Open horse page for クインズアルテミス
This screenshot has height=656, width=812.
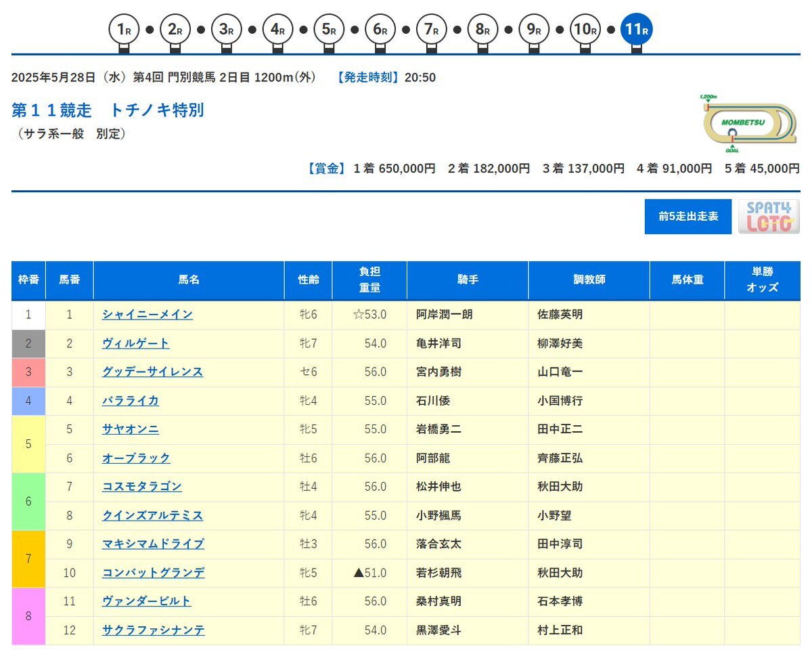pos(153,515)
